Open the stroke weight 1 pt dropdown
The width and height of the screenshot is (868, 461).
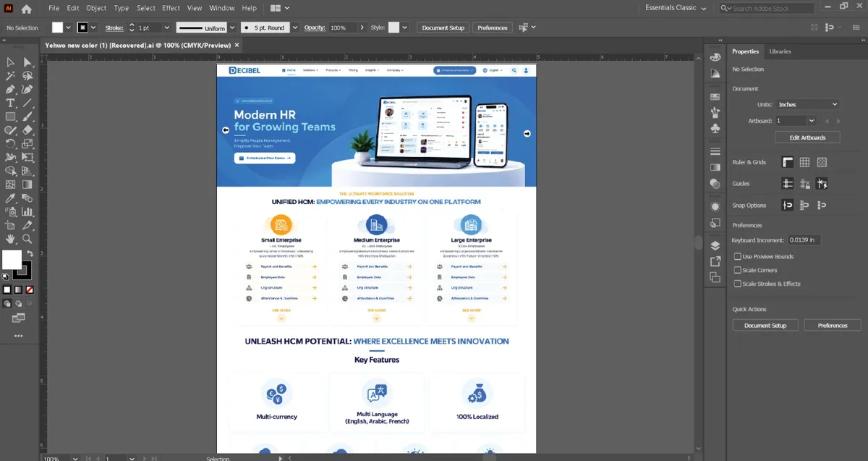pyautogui.click(x=166, y=28)
